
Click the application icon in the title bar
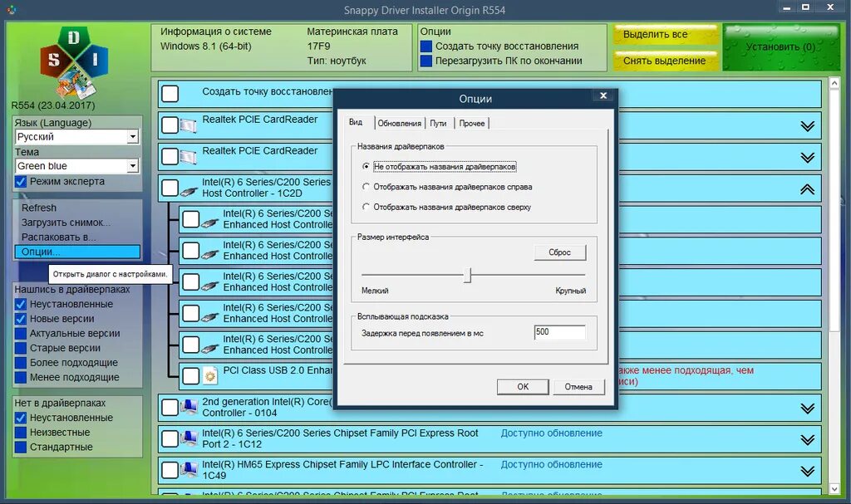(11, 8)
